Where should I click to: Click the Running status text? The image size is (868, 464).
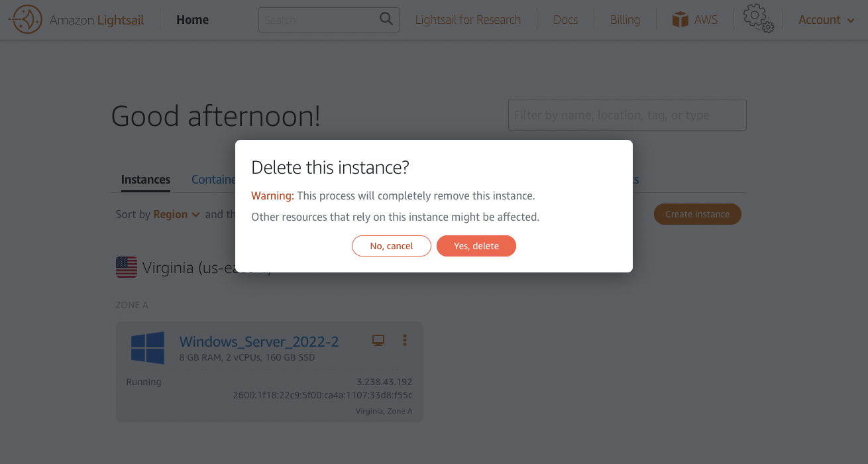tap(144, 382)
